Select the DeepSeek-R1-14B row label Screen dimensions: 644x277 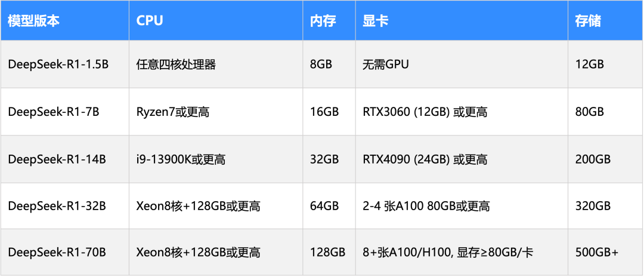point(65,159)
